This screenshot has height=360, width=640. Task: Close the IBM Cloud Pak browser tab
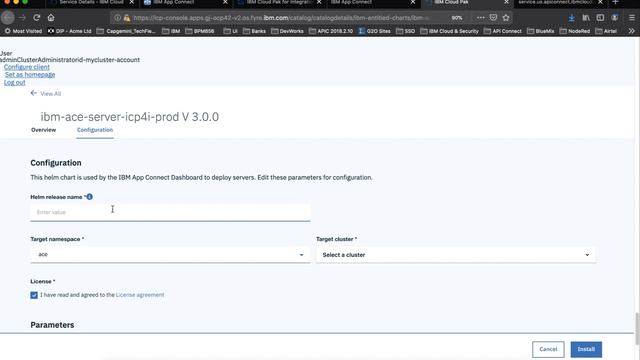tap(506, 2)
